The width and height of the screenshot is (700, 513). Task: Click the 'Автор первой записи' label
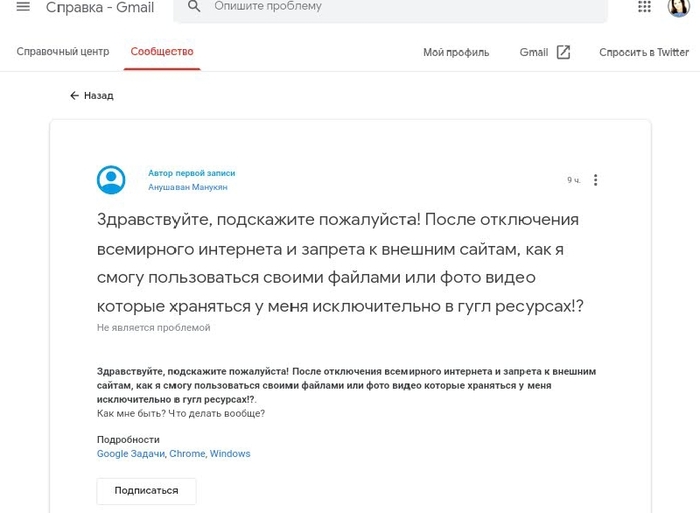point(191,173)
